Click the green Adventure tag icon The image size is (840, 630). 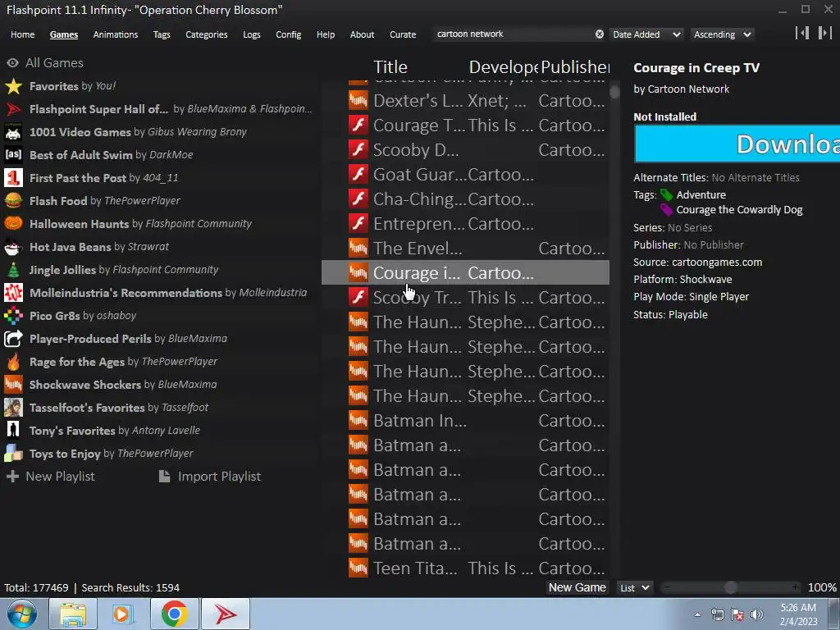tap(666, 195)
